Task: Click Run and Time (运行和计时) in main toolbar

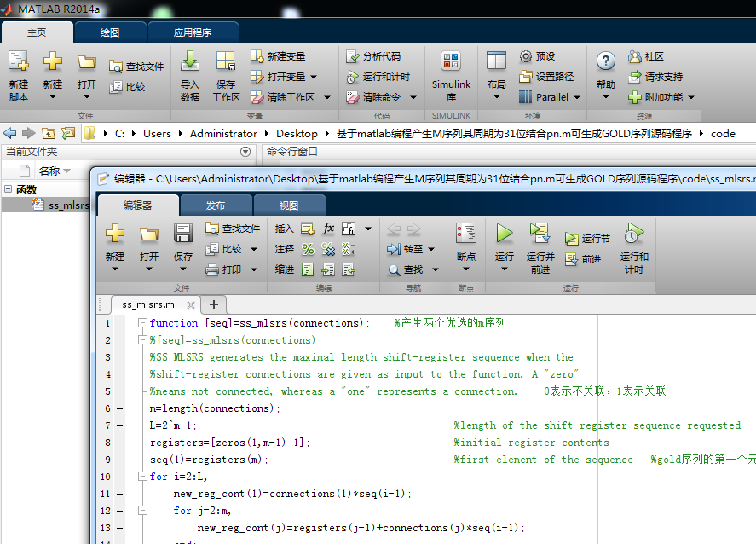Action: [378, 77]
